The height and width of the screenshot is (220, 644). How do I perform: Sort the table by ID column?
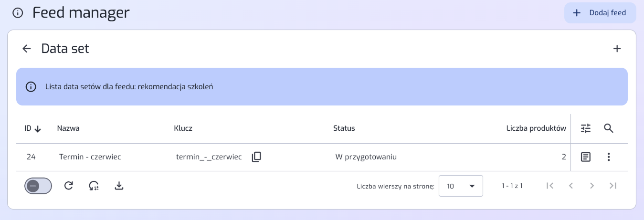click(x=33, y=128)
